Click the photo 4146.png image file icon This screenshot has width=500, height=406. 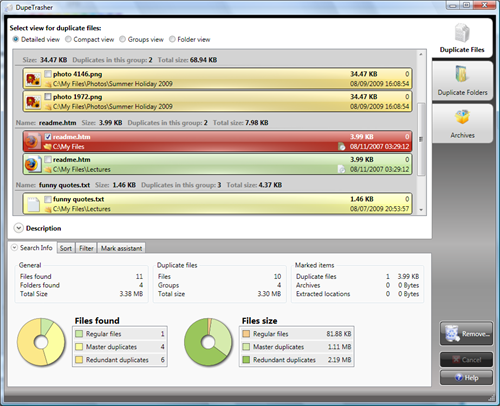coord(33,79)
